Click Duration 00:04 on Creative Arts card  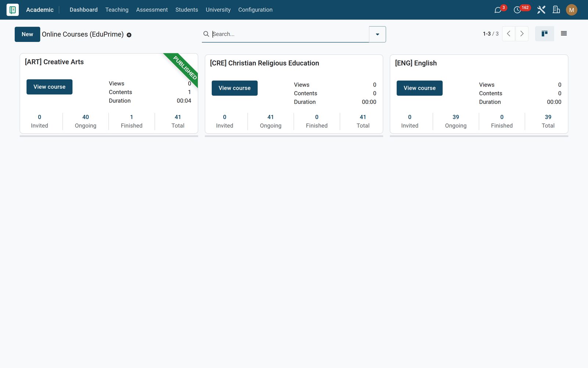click(150, 101)
